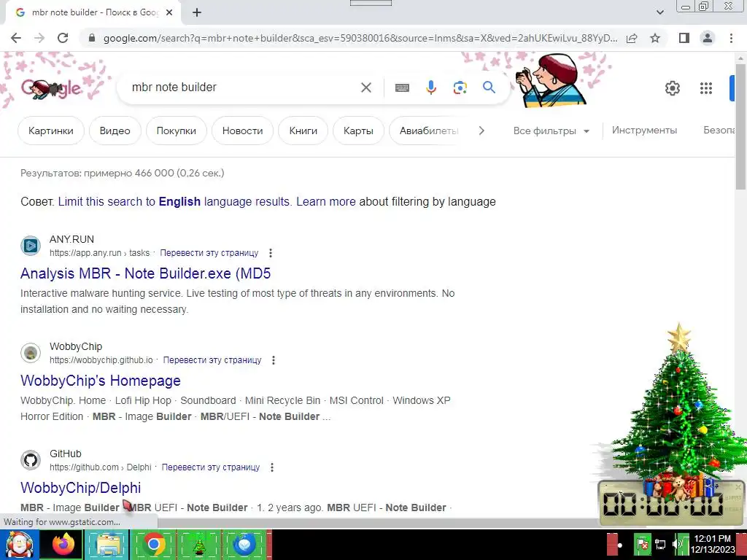Open the Инструменты search tools

(x=644, y=130)
